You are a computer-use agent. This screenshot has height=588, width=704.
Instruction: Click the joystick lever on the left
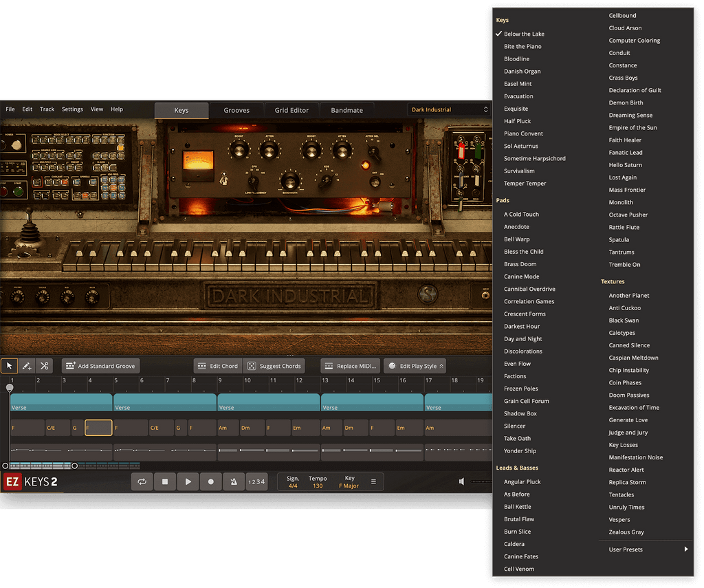point(29,231)
